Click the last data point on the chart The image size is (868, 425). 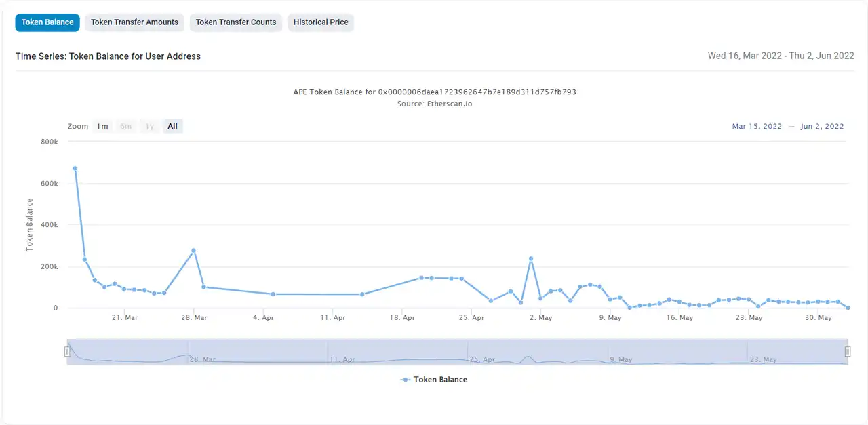click(848, 308)
